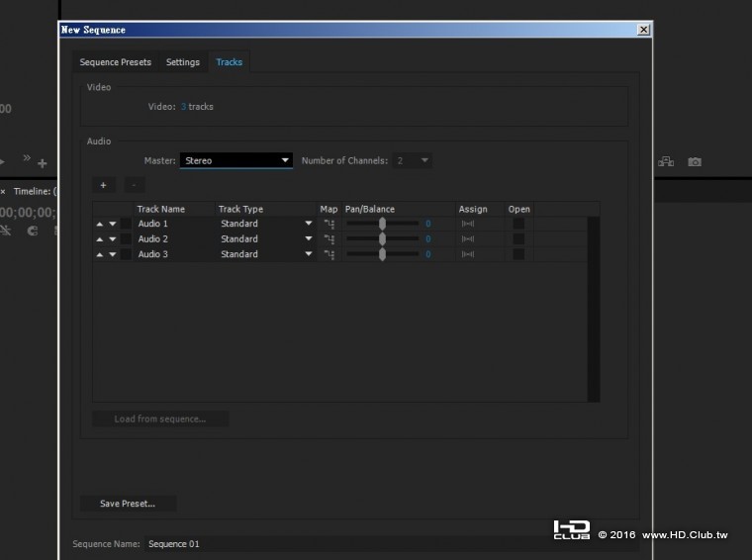Open the Settings tab
Image resolution: width=752 pixels, height=560 pixels.
coord(183,62)
